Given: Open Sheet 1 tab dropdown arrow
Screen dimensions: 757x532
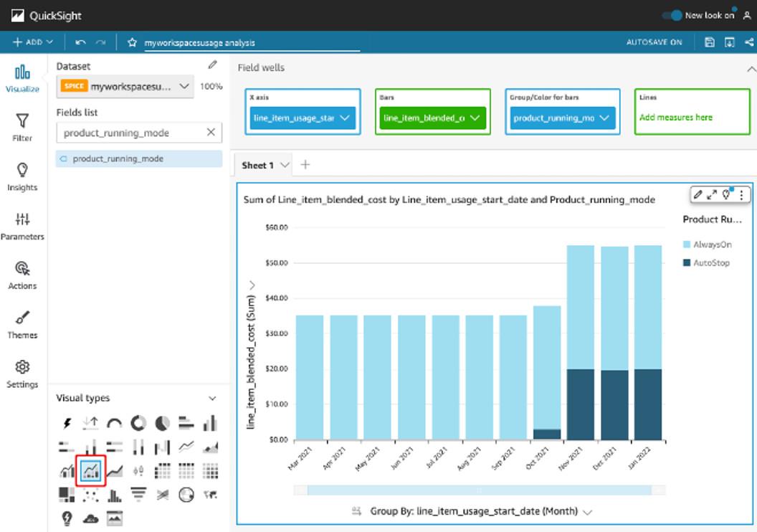Looking at the screenshot, I should coord(285,165).
